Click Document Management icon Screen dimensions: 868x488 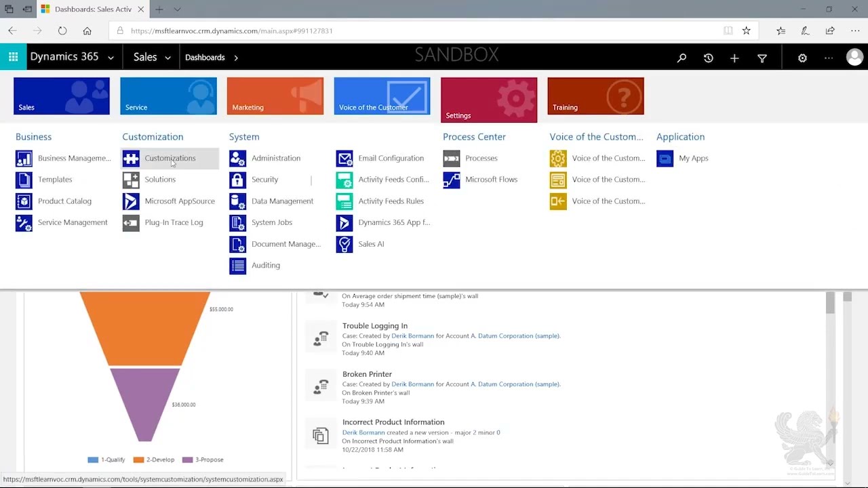tap(238, 244)
